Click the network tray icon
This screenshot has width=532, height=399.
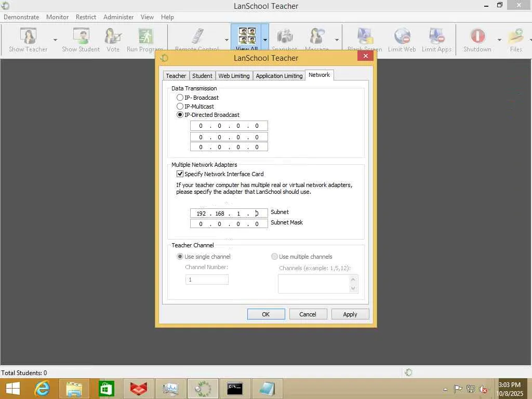pyautogui.click(x=471, y=389)
